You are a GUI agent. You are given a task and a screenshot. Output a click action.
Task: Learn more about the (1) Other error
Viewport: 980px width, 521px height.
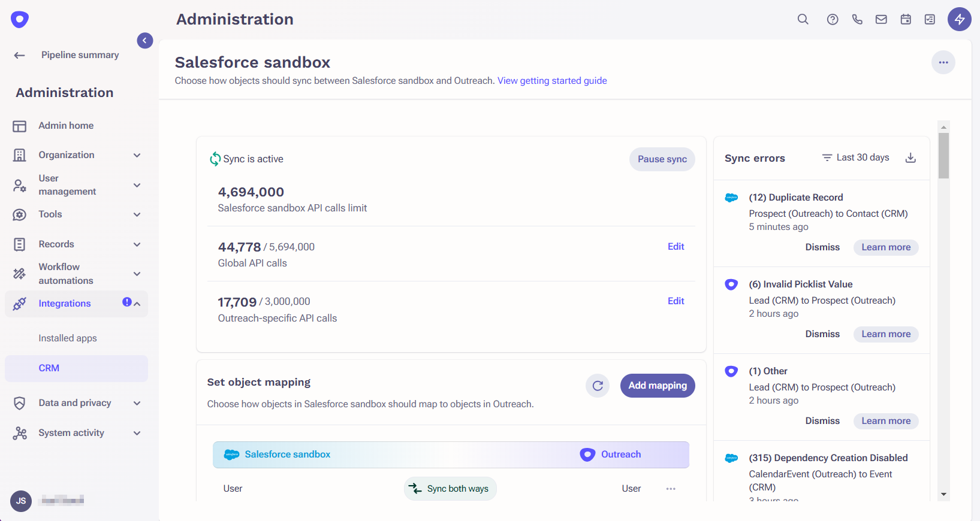(886, 421)
